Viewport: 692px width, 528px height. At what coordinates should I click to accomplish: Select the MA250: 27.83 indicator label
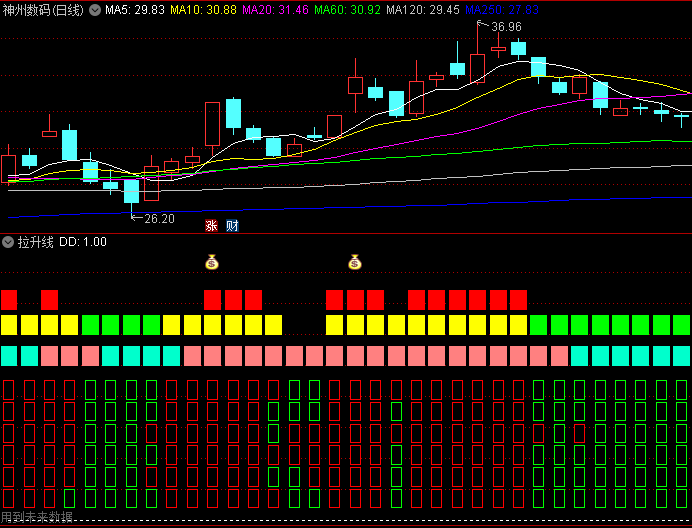(502, 10)
